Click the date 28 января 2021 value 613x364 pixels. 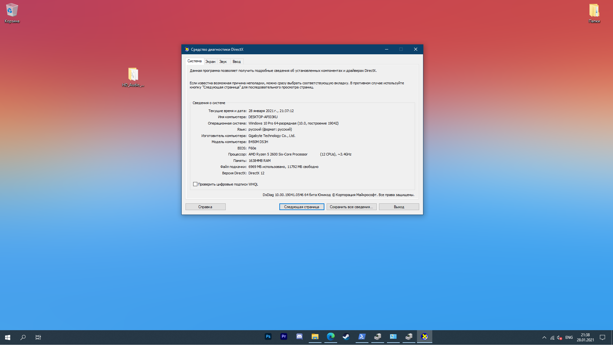(271, 111)
